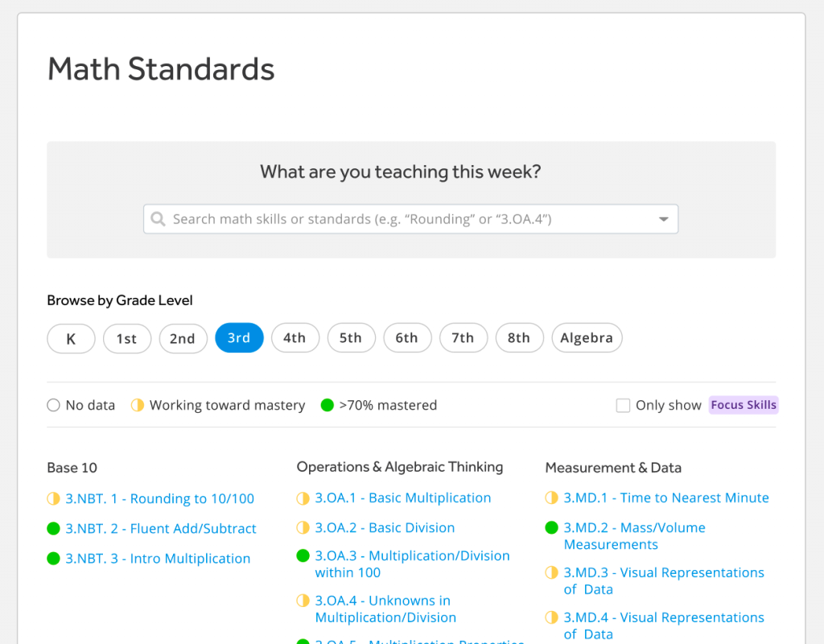Click half-yellow status icon beside 3.NBT.1
The height and width of the screenshot is (644, 824).
(x=53, y=499)
